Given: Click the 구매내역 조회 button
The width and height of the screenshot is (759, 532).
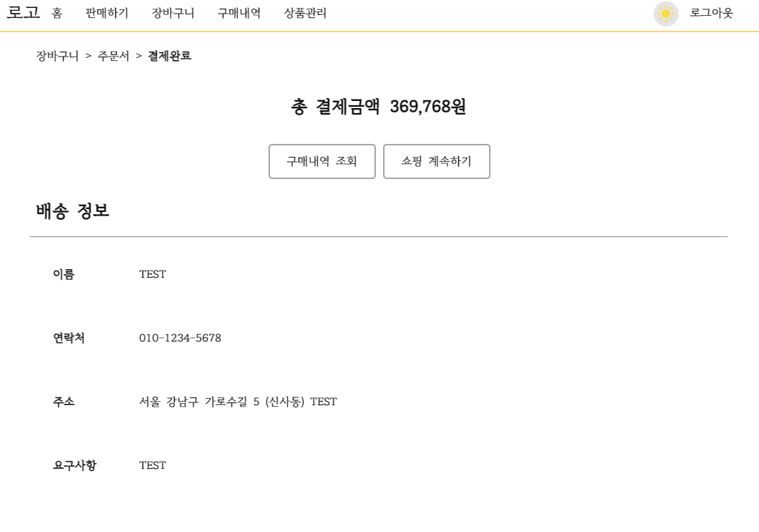Looking at the screenshot, I should [323, 161].
